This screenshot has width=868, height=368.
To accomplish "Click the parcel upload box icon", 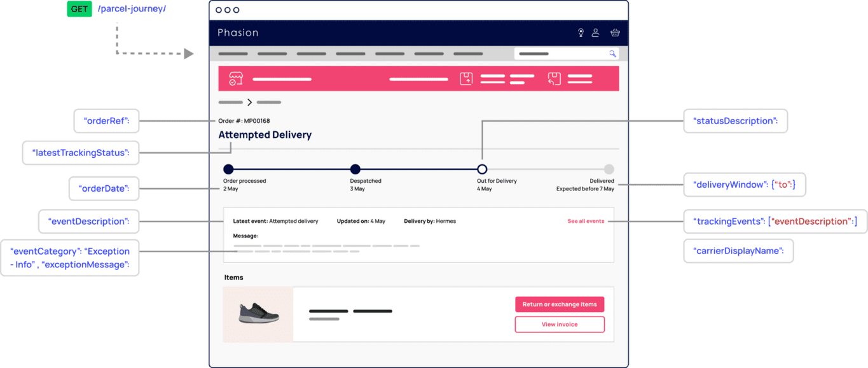I will point(466,79).
